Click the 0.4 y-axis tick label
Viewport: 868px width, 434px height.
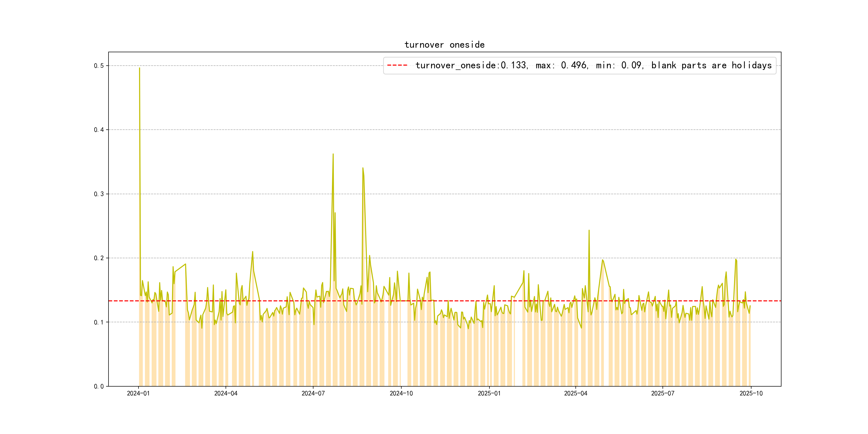pos(98,130)
